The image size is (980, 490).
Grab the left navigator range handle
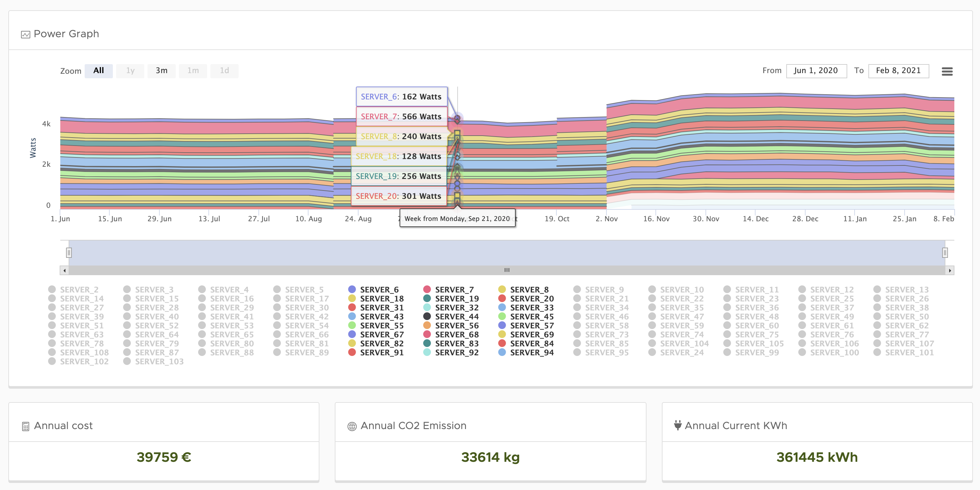point(69,253)
